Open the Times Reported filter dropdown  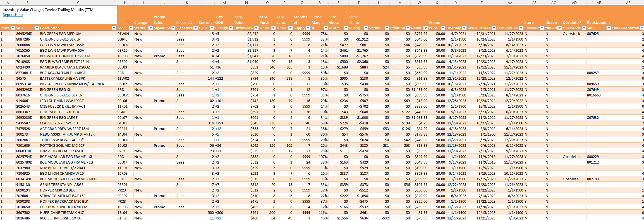point(642,28)
